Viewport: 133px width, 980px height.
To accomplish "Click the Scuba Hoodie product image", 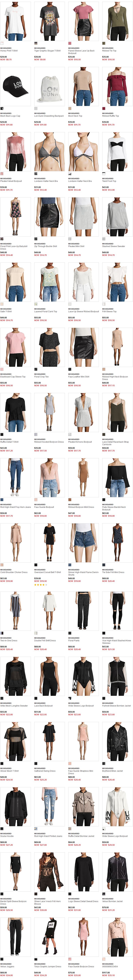I will (x=16, y=806).
